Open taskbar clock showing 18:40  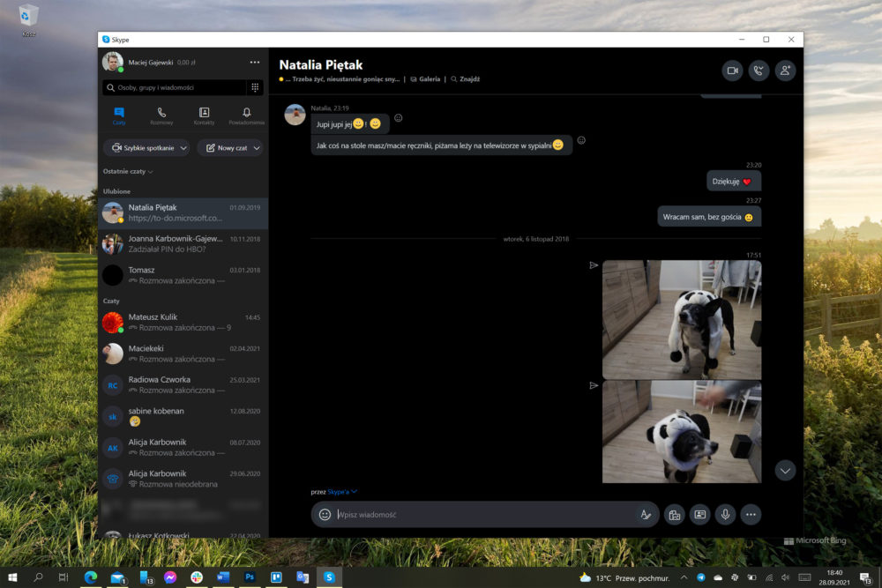coord(834,577)
